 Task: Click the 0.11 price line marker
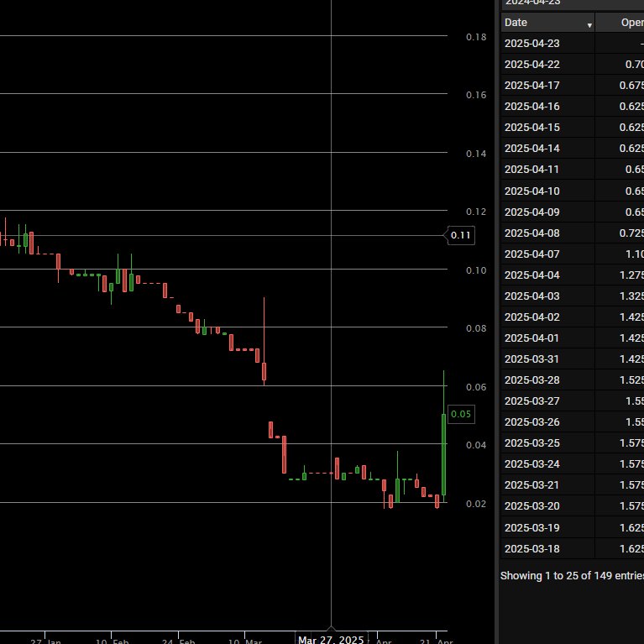tap(460, 235)
